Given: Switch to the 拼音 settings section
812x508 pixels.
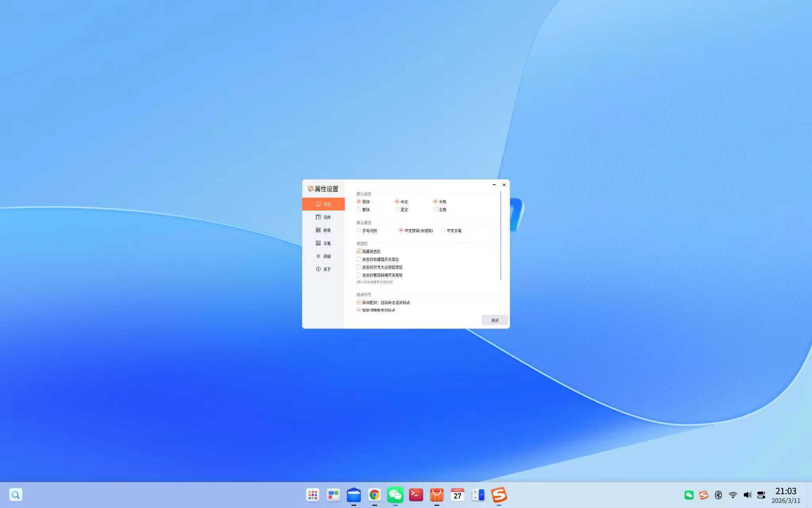Looking at the screenshot, I should click(323, 230).
